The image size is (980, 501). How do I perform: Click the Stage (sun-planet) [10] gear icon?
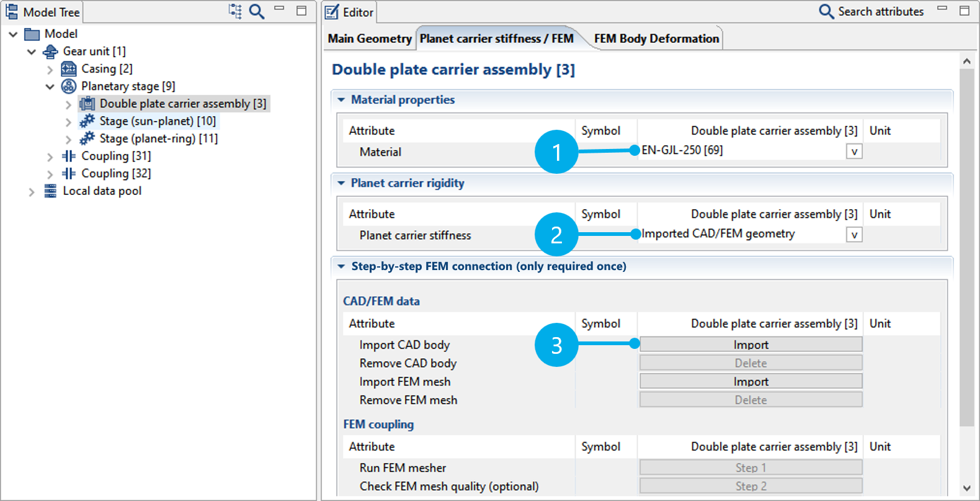click(x=87, y=121)
